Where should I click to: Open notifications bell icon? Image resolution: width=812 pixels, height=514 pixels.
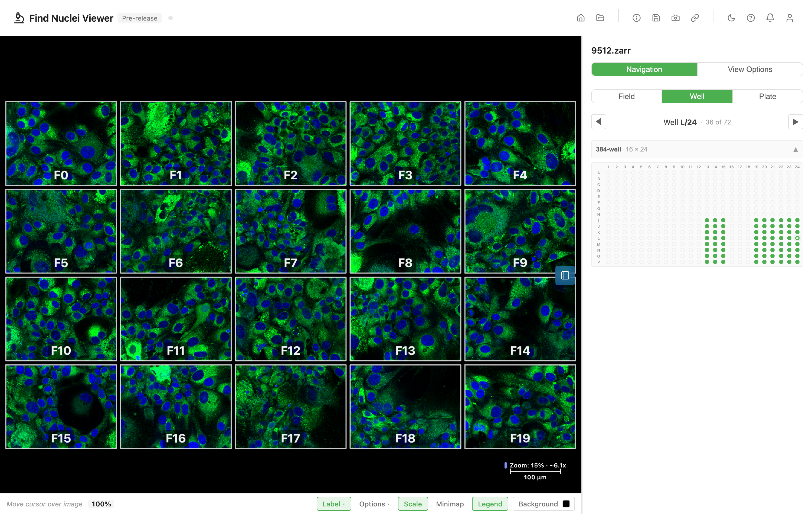(770, 18)
